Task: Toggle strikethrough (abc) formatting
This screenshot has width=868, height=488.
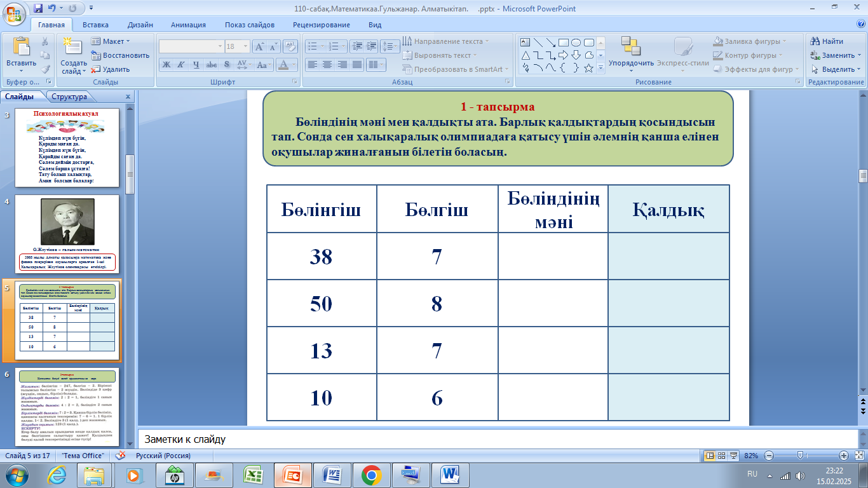Action: pyautogui.click(x=212, y=64)
